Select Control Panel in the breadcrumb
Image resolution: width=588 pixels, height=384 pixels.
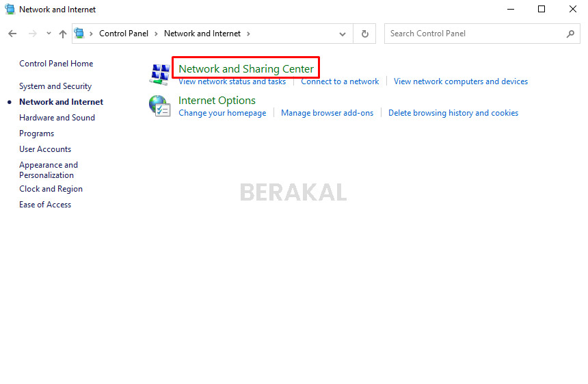[x=124, y=34]
